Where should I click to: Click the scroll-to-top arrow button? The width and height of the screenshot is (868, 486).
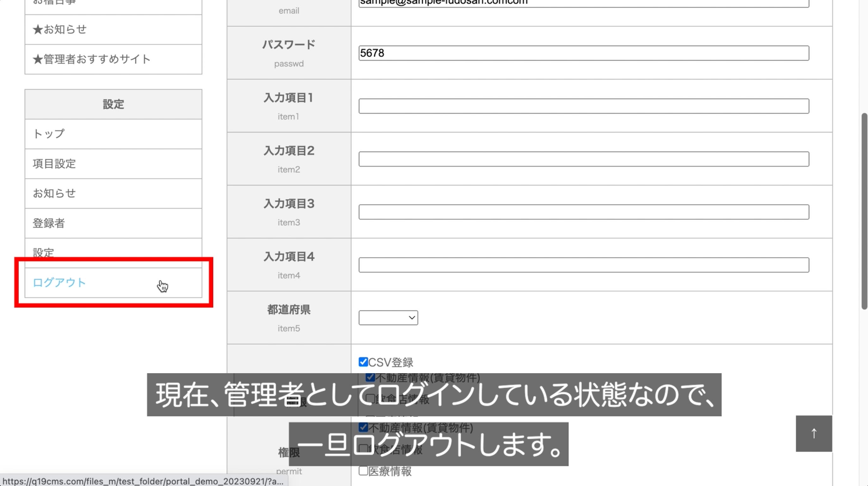(x=814, y=434)
